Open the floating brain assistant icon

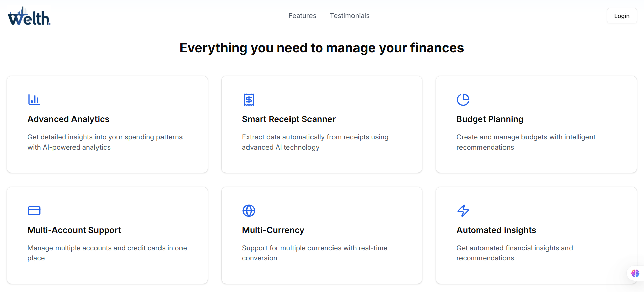click(635, 273)
